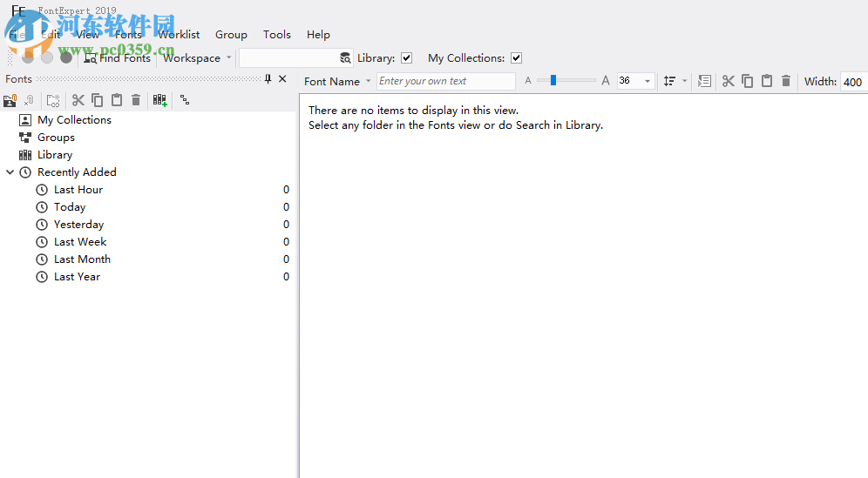Close the Fonts panel
Viewport: 868px width, 478px height.
coord(282,78)
